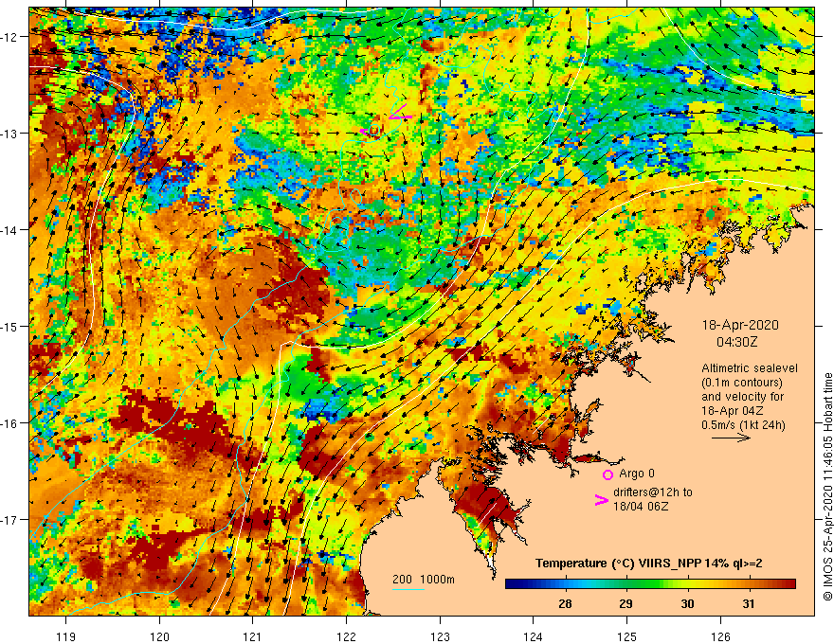Image resolution: width=834 pixels, height=644 pixels.
Task: Click the latitude axis label -13
Action: point(10,134)
